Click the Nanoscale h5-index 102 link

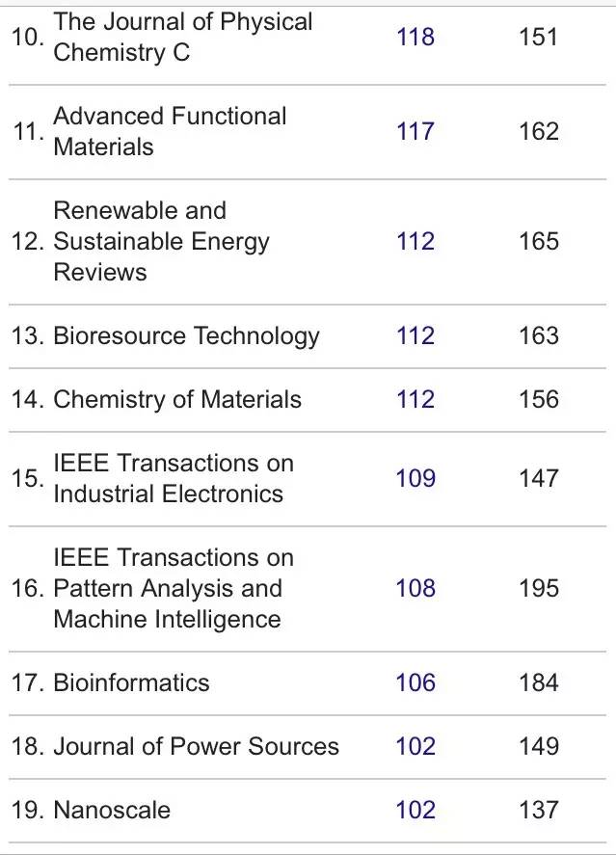(415, 810)
